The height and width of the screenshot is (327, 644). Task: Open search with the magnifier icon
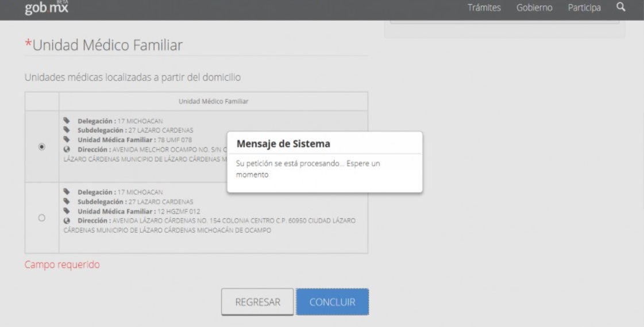620,7
